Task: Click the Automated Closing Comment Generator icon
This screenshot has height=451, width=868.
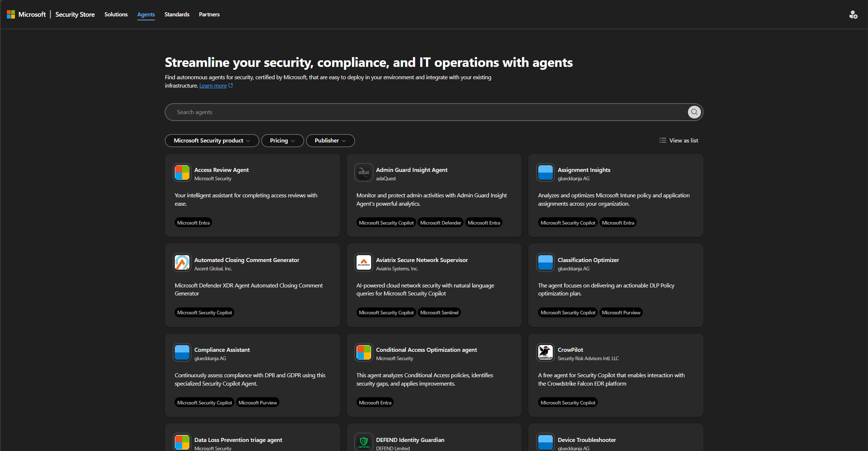Action: pos(182,262)
